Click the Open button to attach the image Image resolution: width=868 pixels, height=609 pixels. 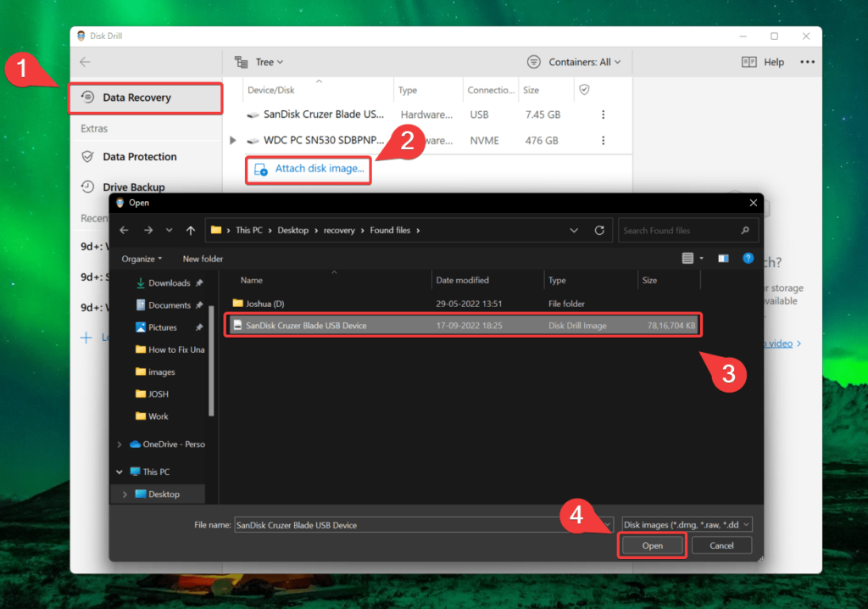(652, 545)
